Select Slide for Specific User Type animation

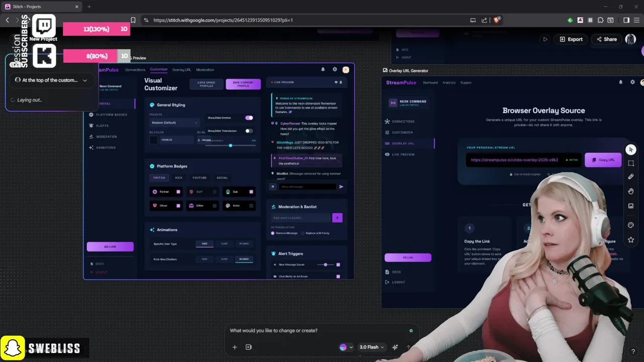click(224, 244)
